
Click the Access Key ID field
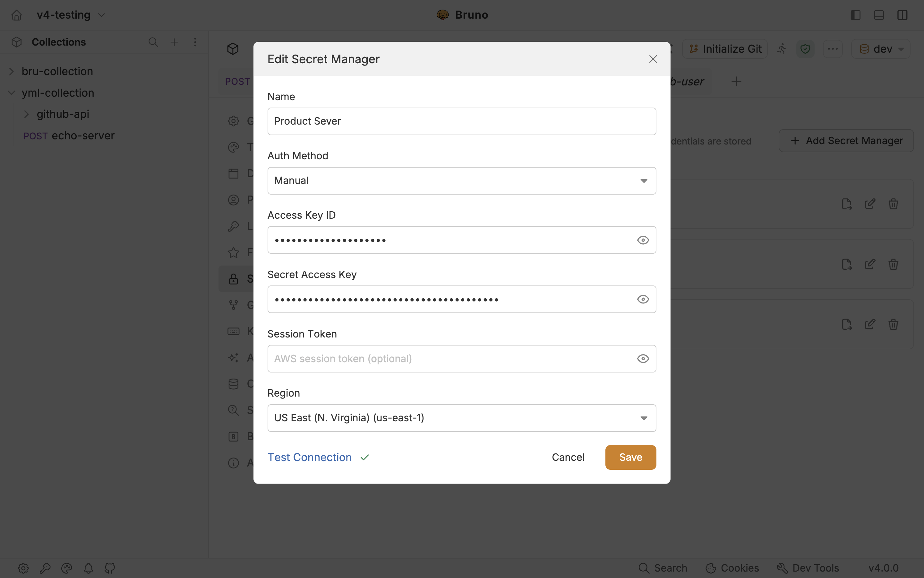click(462, 240)
